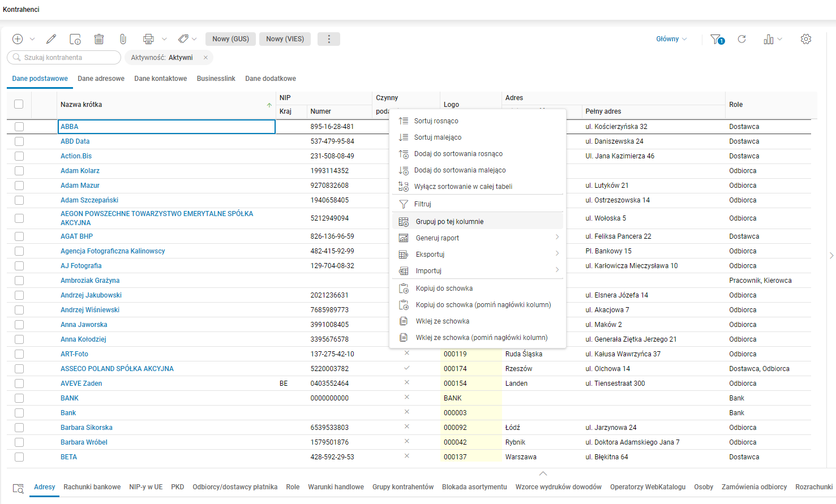Select Wyłącz sortowanie w całej tabeli
This screenshot has width=836, height=504.
[x=478, y=187]
